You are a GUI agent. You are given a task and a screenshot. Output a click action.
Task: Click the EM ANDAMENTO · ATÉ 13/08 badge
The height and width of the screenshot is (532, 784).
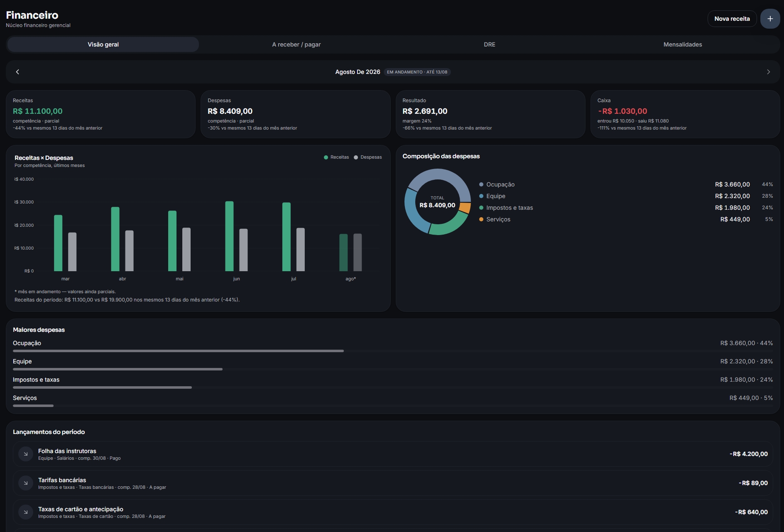[417, 72]
